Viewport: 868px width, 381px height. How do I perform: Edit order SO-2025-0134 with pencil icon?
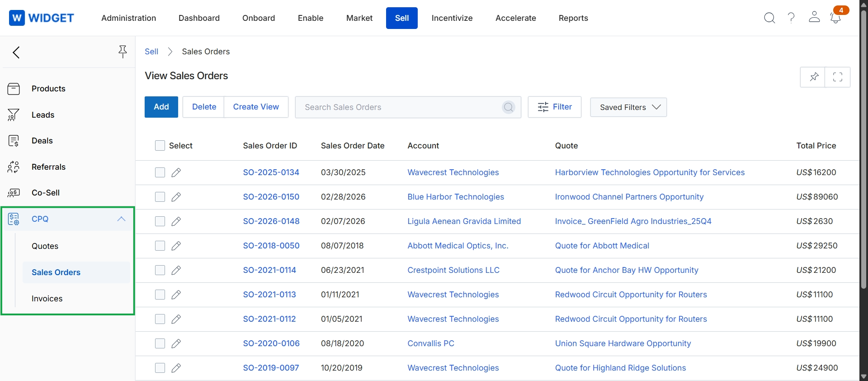(x=176, y=172)
